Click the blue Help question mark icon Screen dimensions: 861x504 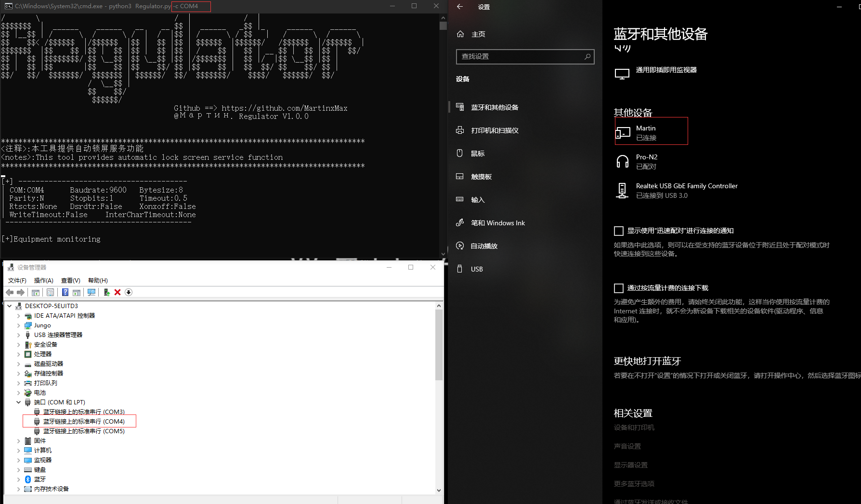pyautogui.click(x=65, y=292)
